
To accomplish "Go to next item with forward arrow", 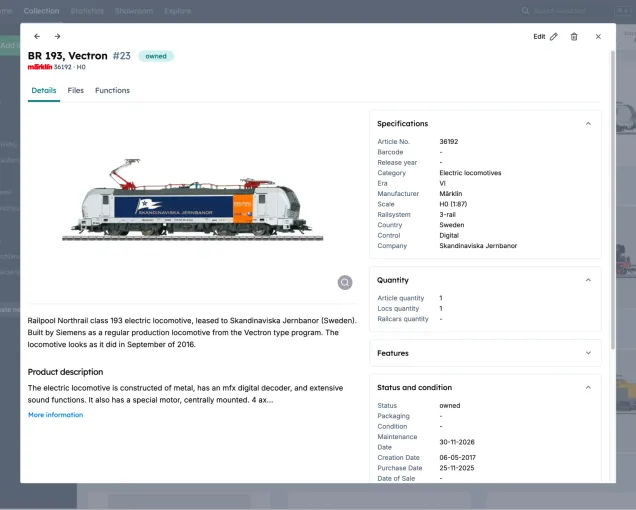I will (58, 37).
